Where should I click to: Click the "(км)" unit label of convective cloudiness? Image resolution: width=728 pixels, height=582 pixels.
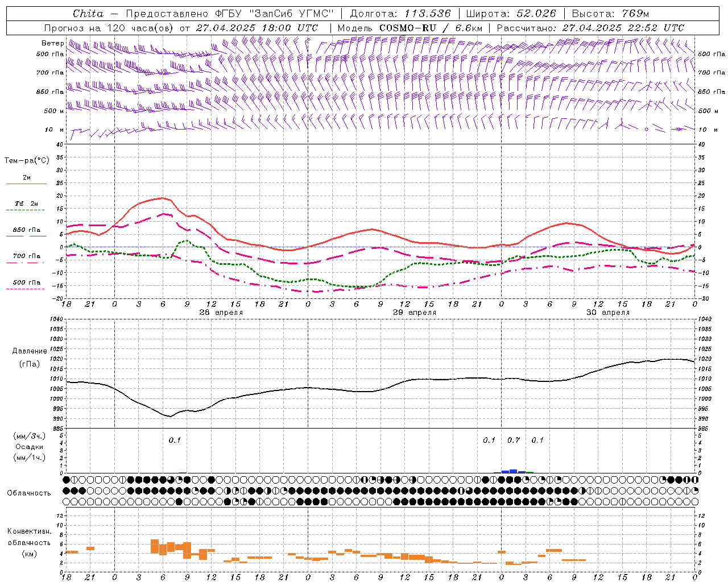pos(31,554)
